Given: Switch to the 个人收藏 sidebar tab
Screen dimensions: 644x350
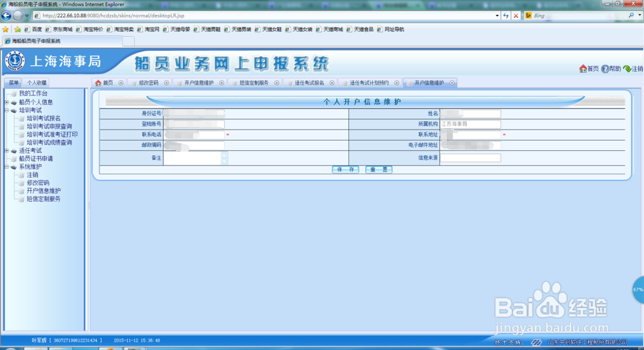Looking at the screenshot, I should click(x=37, y=83).
